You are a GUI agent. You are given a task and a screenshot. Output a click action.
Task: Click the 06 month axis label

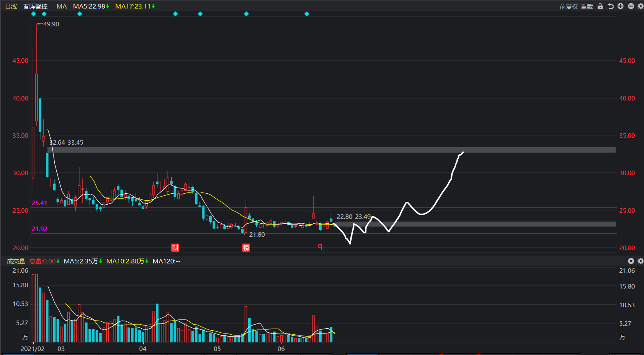coord(281,349)
